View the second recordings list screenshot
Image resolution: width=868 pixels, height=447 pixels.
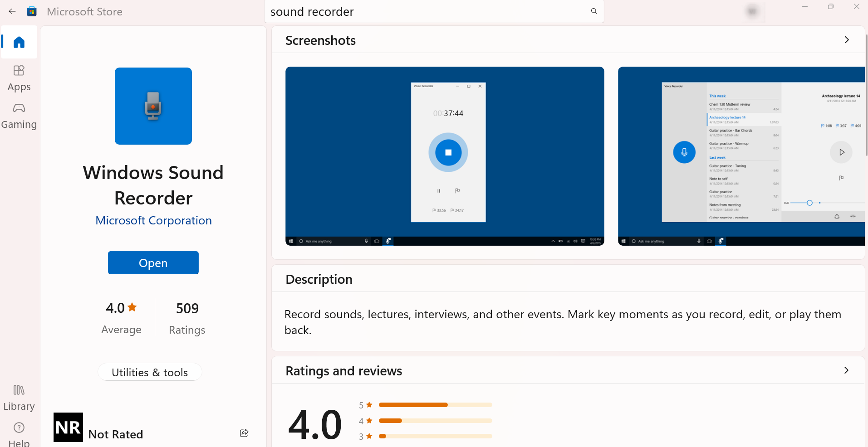coord(741,156)
